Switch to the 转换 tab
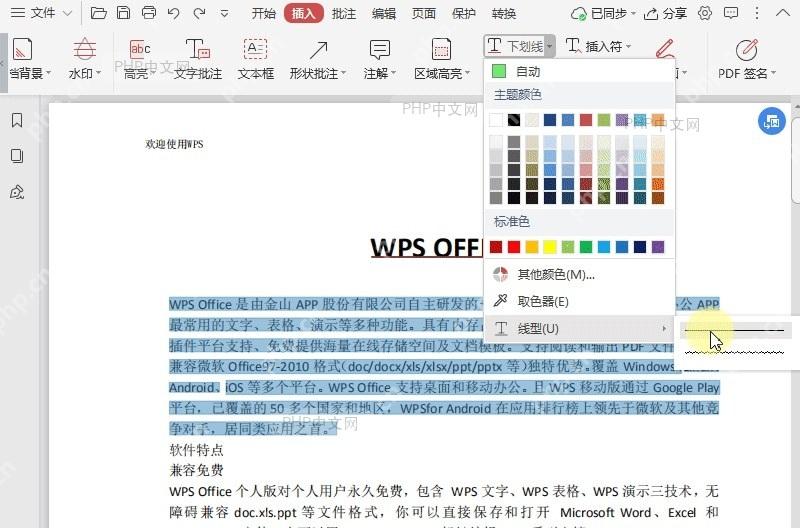This screenshot has height=528, width=800. point(504,14)
